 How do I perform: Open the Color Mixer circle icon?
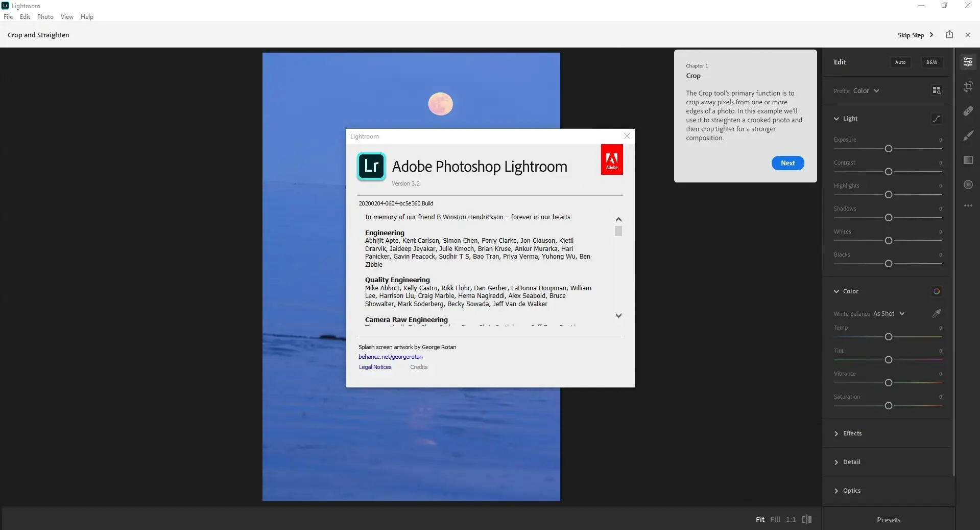(x=936, y=291)
